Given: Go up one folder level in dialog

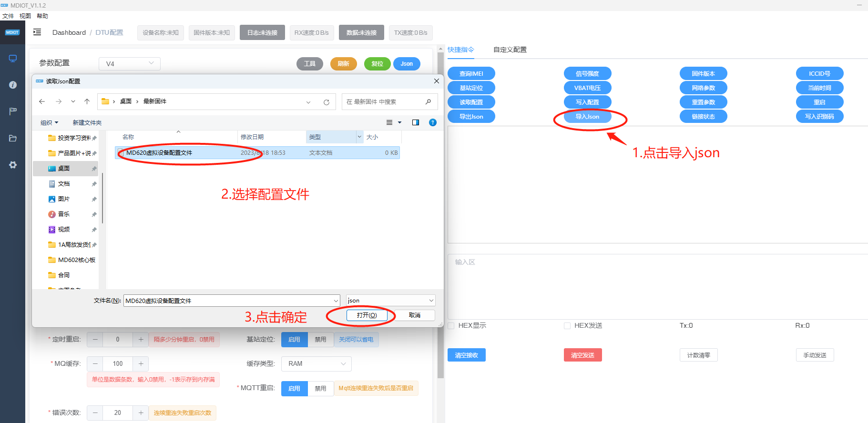Looking at the screenshot, I should click(87, 101).
